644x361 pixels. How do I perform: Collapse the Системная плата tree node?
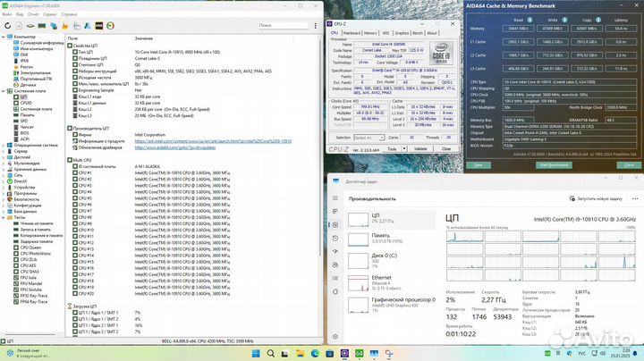point(4,91)
